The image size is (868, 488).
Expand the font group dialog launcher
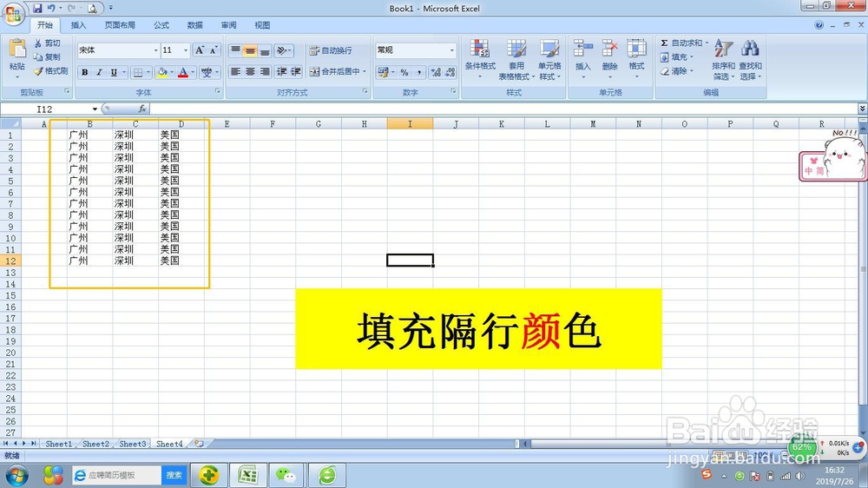click(218, 91)
